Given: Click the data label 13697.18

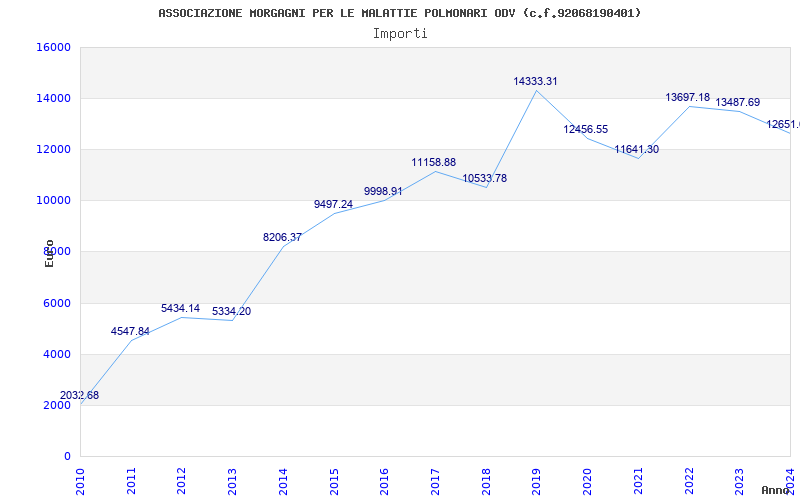Looking at the screenshot, I should point(688,97).
